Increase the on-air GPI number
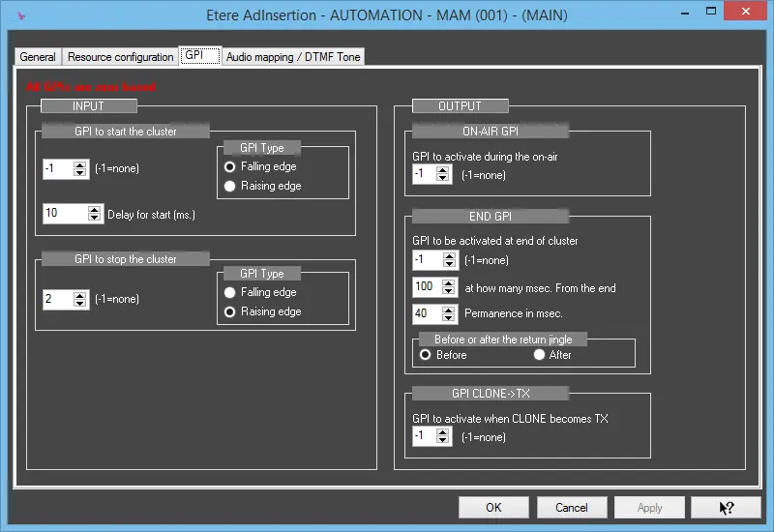The width and height of the screenshot is (774, 532). click(x=443, y=170)
